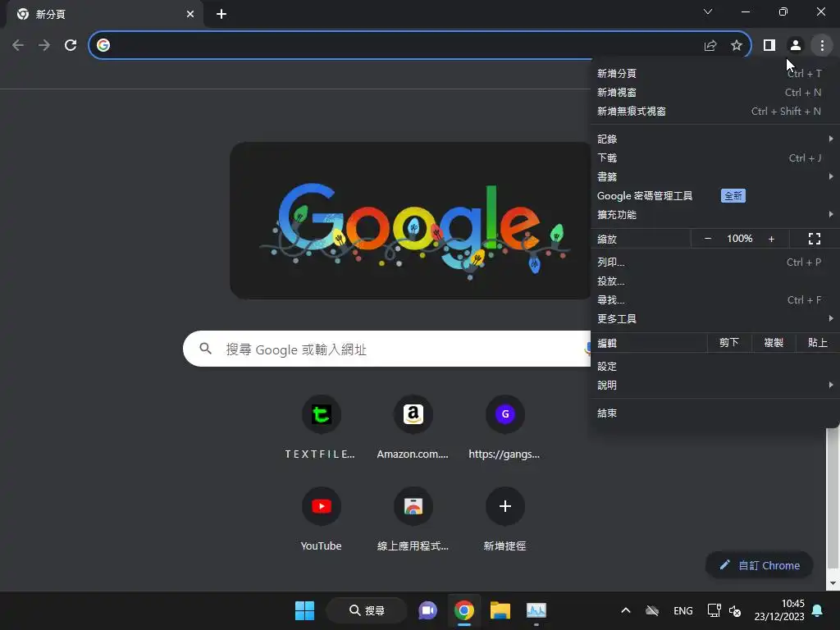Image resolution: width=840 pixels, height=630 pixels.
Task: Click the cloud sync tray icon
Action: coord(652,610)
